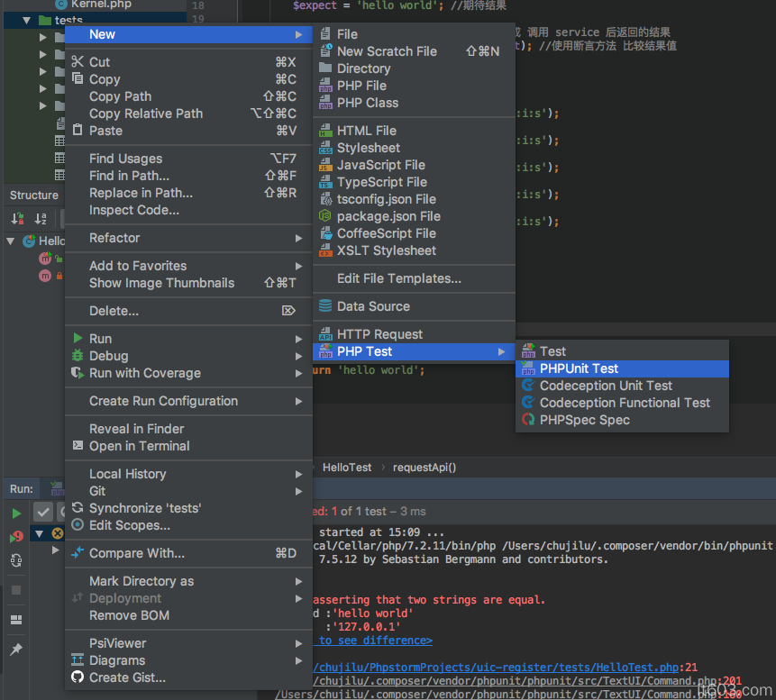The image size is (776, 700).
Task: Select PHPUnit Test from the submenu
Action: coord(579,368)
